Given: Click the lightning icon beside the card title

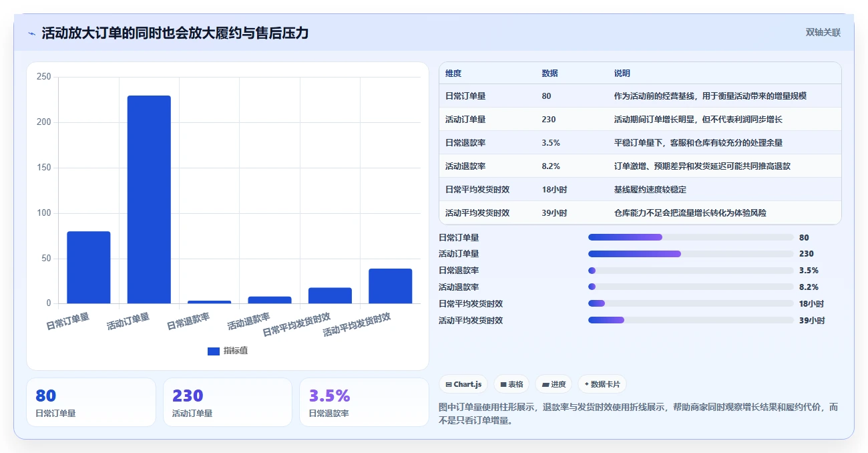Looking at the screenshot, I should 31,33.
